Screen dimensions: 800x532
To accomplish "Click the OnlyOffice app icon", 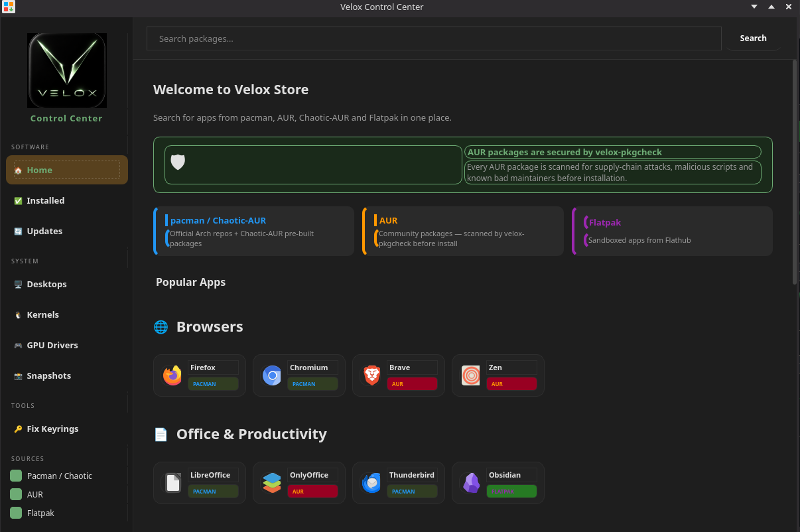I will click(272, 483).
